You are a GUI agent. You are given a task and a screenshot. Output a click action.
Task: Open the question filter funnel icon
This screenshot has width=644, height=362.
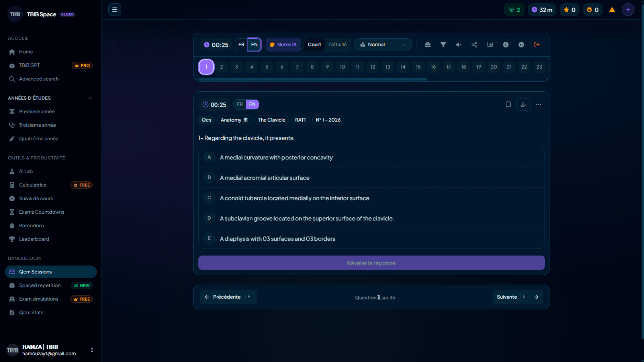[443, 45]
